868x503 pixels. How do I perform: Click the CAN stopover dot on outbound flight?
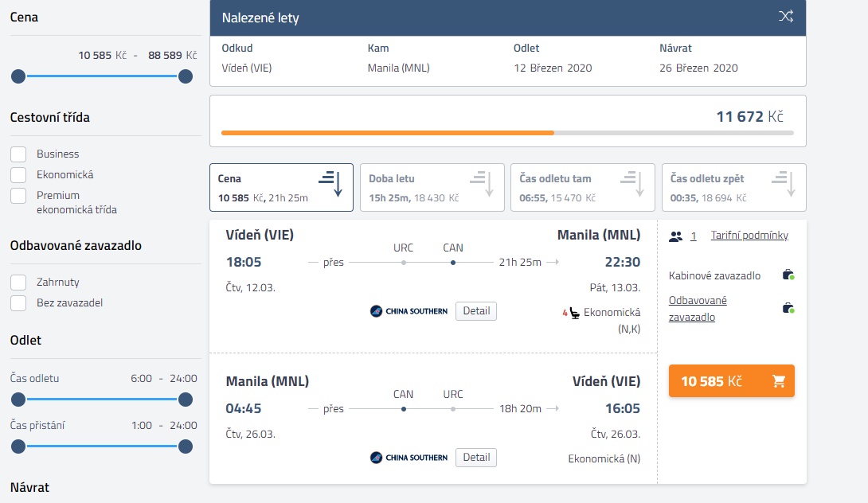point(453,263)
